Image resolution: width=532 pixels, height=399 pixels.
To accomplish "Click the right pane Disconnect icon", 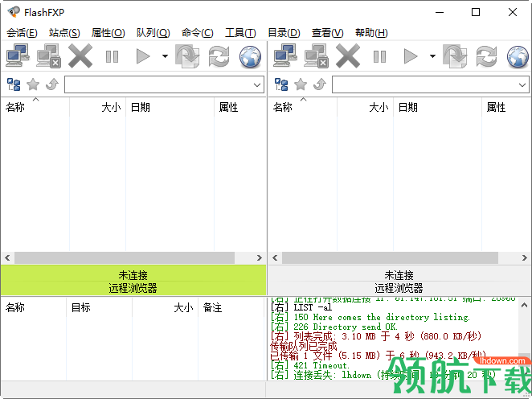I will (x=316, y=56).
